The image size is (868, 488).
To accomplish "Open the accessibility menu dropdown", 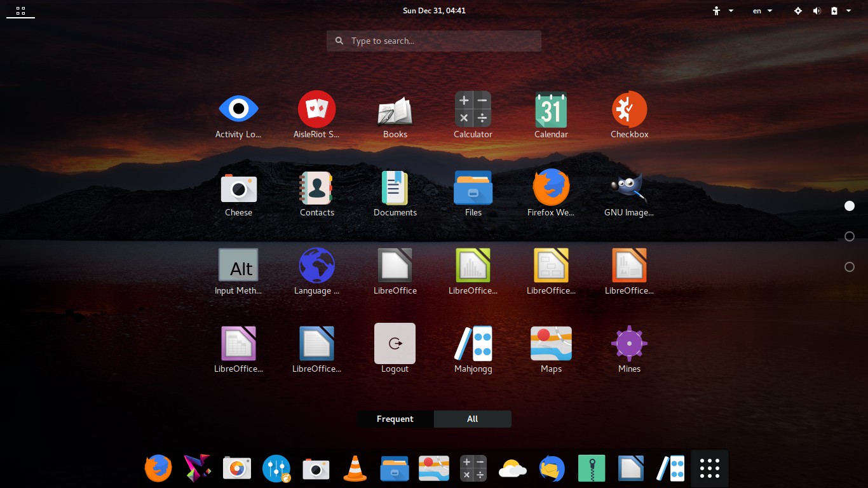I will point(723,10).
